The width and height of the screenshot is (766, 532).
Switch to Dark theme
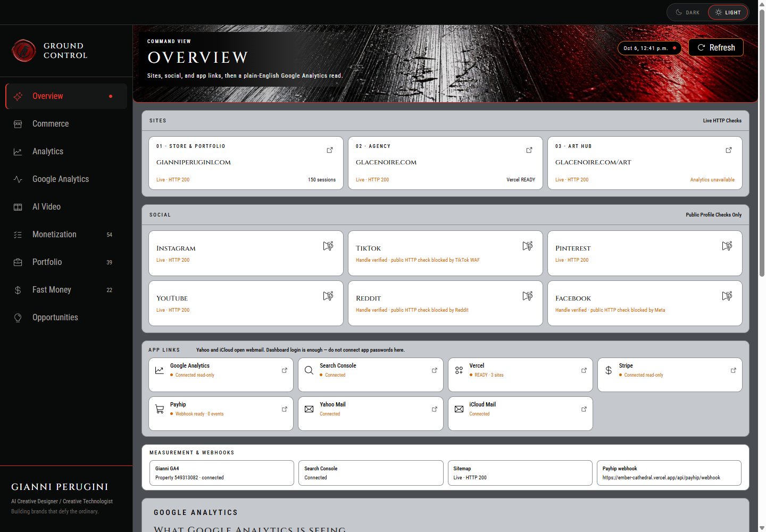point(688,12)
